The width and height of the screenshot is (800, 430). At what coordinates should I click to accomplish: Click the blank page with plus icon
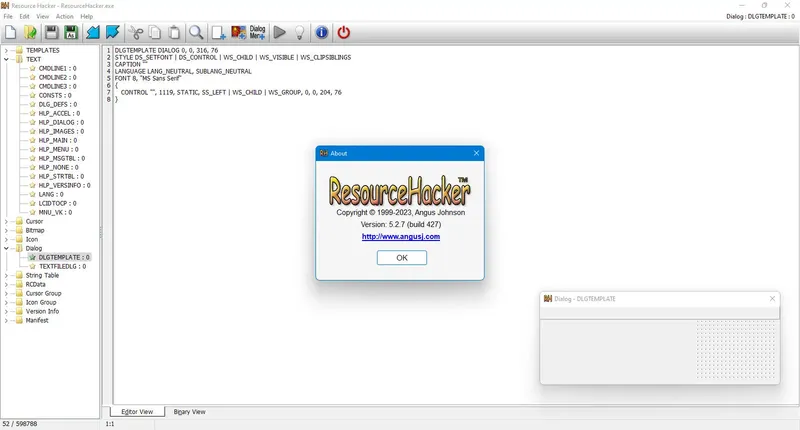pyautogui.click(x=219, y=33)
